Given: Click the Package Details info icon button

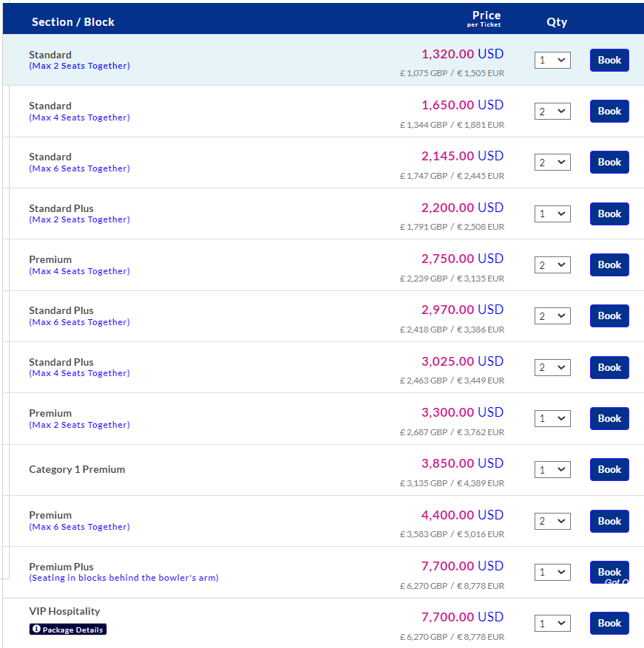Looking at the screenshot, I should (68, 630).
